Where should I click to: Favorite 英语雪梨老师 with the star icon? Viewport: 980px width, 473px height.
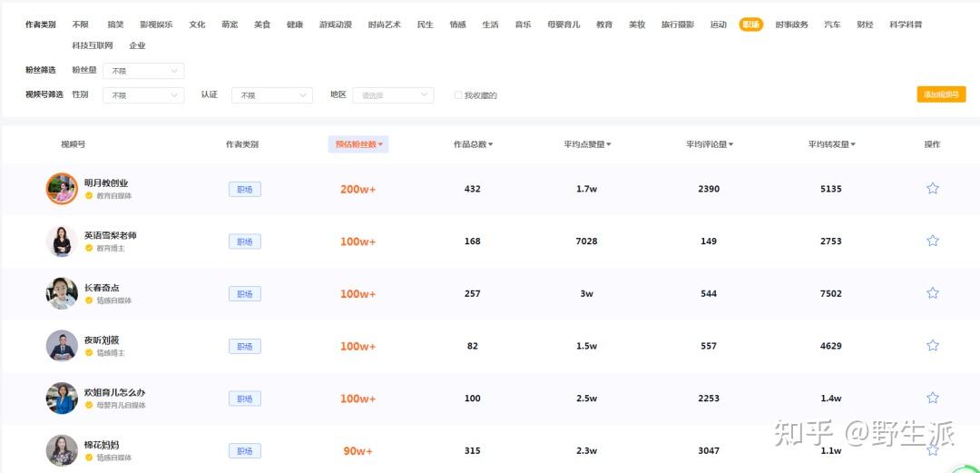click(933, 241)
